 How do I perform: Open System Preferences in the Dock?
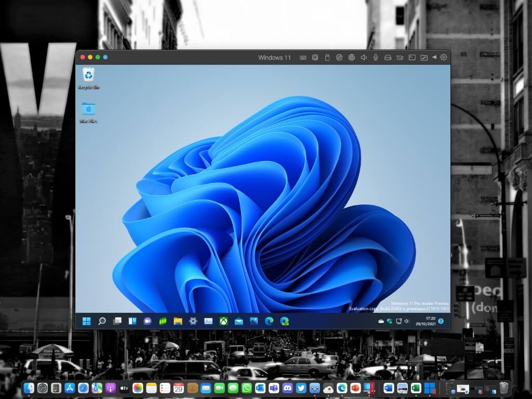coord(43,388)
